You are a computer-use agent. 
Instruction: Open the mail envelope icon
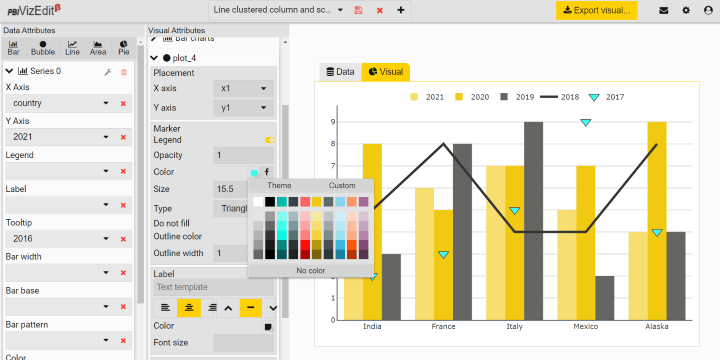(x=664, y=10)
